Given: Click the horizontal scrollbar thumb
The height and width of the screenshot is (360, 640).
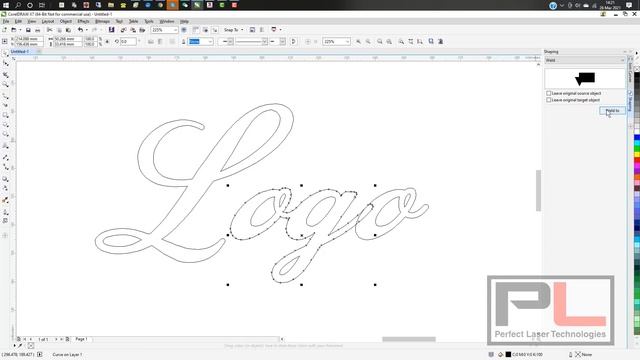Looking at the screenshot, I should click(x=409, y=339).
